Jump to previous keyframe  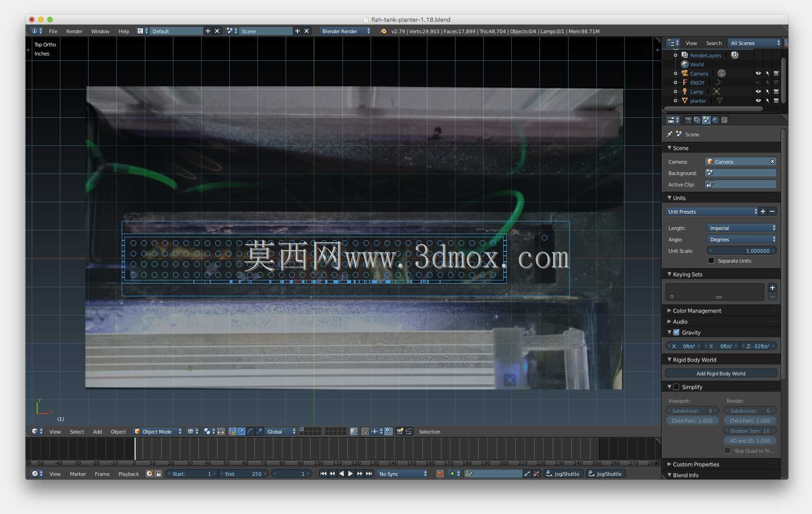tap(332, 474)
